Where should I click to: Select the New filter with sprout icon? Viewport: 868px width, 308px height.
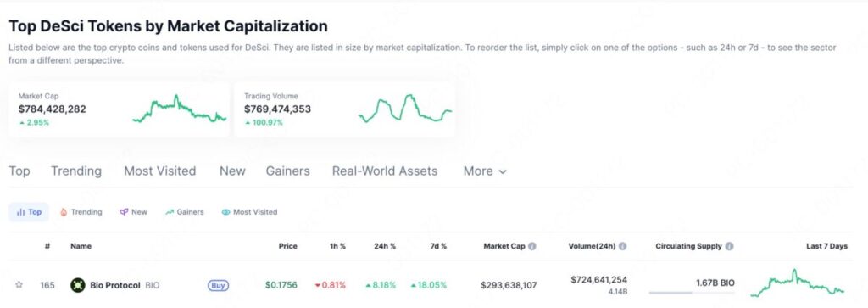(133, 212)
